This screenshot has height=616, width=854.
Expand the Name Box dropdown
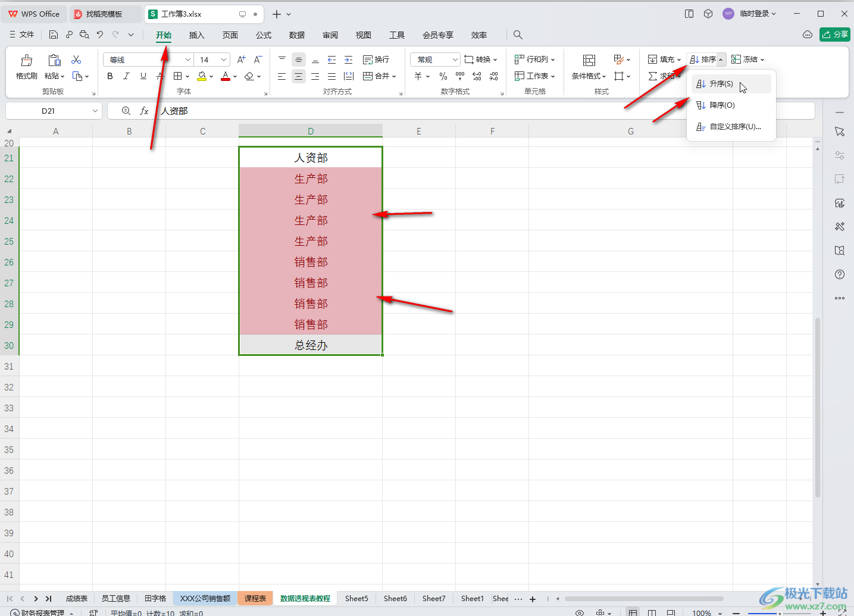95,111
